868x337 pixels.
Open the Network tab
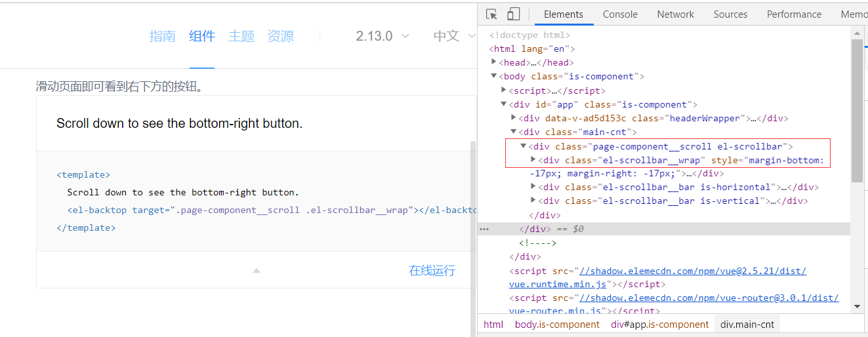(x=675, y=14)
